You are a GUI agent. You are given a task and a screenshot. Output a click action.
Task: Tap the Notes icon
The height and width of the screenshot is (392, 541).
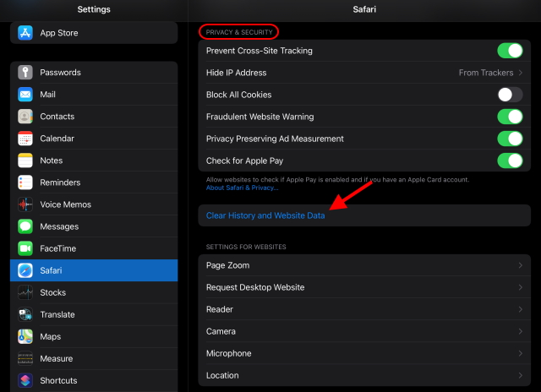point(25,161)
